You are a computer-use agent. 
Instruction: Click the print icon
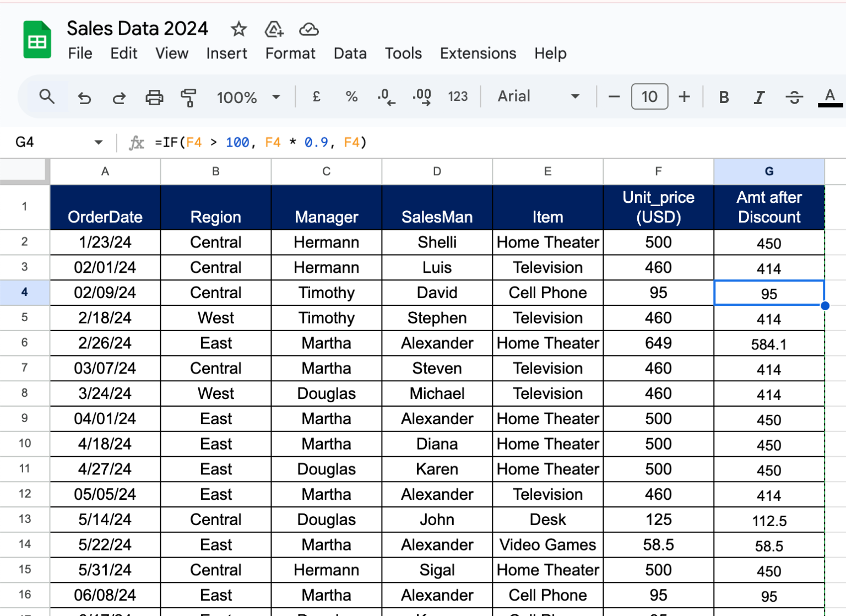(154, 97)
